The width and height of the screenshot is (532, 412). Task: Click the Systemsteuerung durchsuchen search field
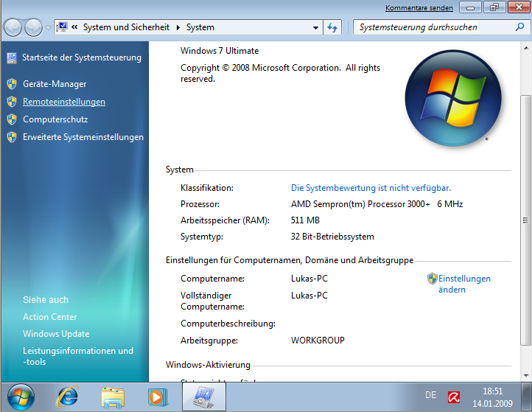tap(427, 27)
